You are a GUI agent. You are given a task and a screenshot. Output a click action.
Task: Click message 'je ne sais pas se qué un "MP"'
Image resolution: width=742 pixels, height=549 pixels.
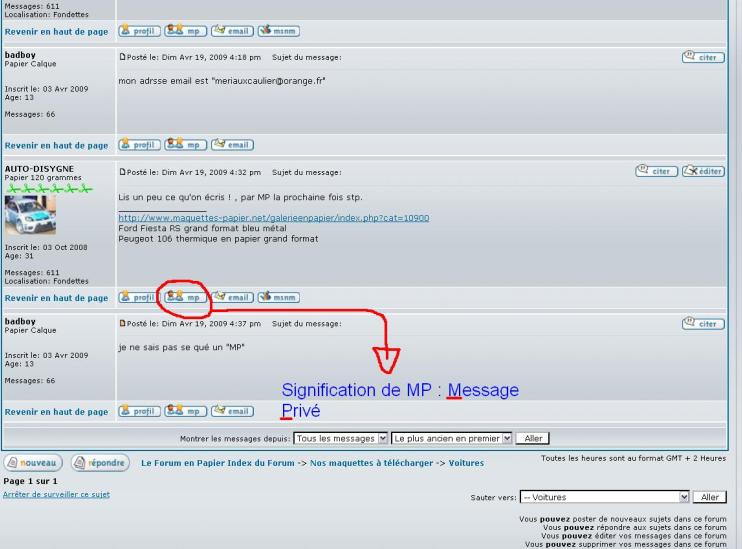pyautogui.click(x=181, y=347)
